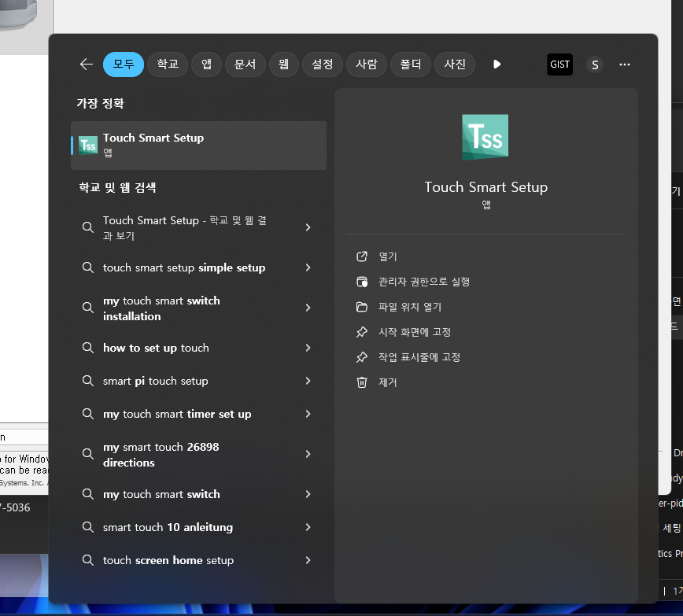The height and width of the screenshot is (616, 683).
Task: Go back with the left arrow icon
Action: (x=87, y=65)
